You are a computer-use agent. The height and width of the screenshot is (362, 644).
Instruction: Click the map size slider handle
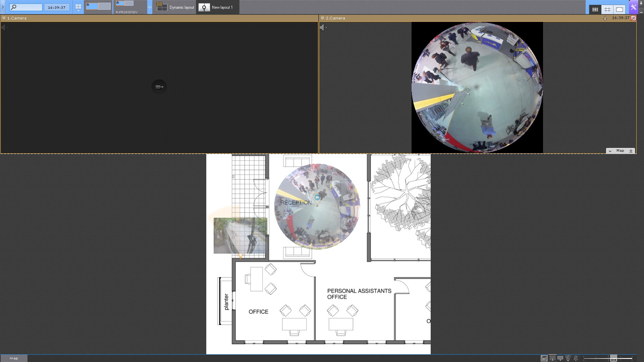pyautogui.click(x=613, y=358)
